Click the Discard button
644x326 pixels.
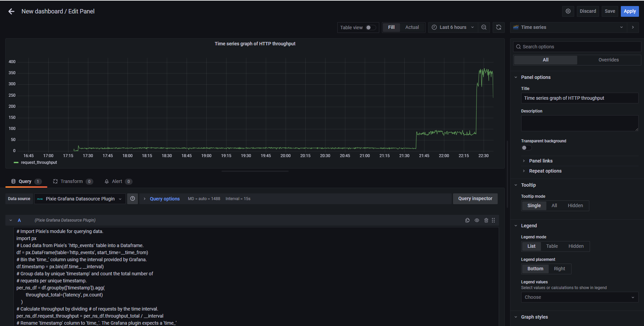click(x=588, y=11)
